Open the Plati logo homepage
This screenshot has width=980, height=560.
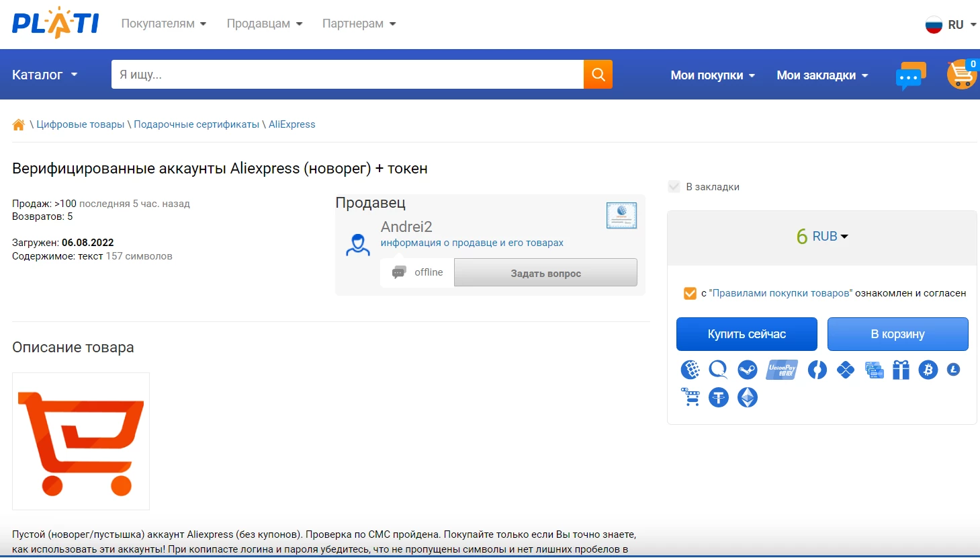[55, 23]
